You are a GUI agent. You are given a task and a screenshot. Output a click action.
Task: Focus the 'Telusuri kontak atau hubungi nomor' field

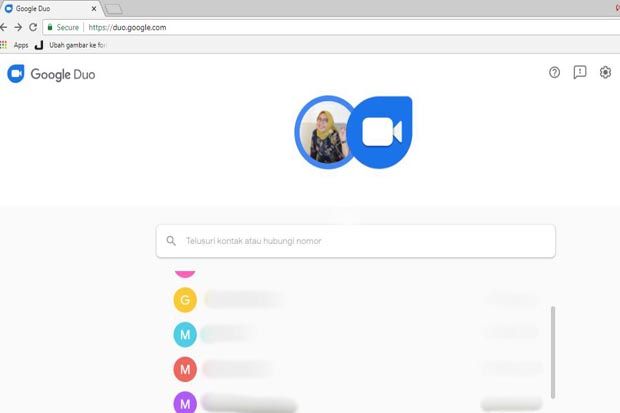(x=356, y=241)
